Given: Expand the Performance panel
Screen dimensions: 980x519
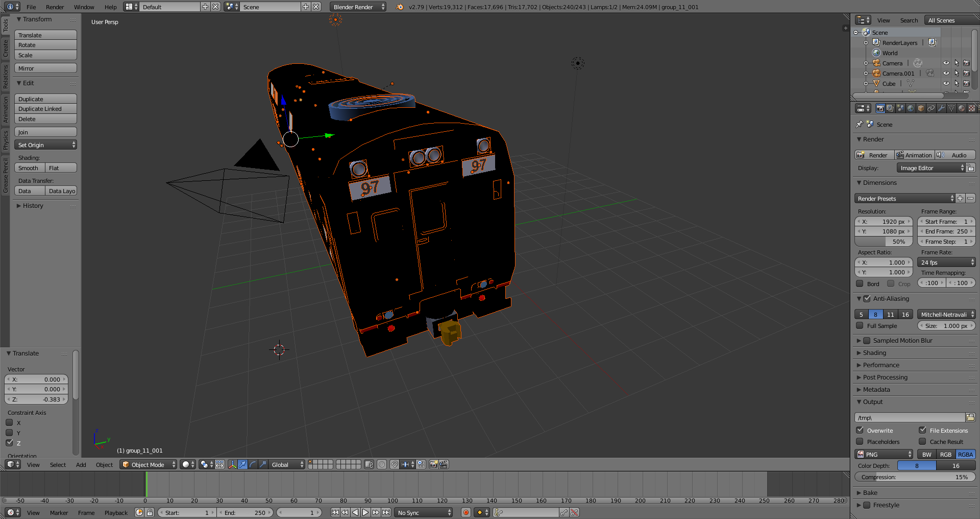Looking at the screenshot, I should 881,365.
